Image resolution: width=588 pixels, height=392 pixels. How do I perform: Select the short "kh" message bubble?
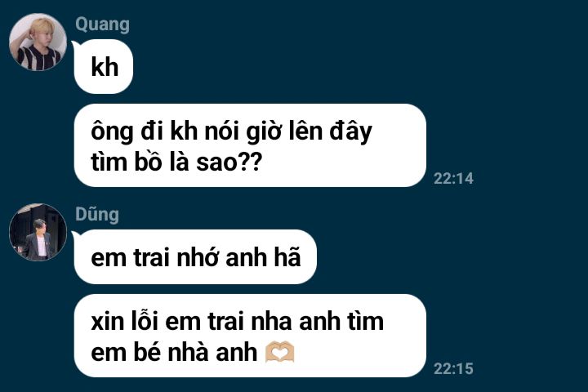pyautogui.click(x=104, y=67)
